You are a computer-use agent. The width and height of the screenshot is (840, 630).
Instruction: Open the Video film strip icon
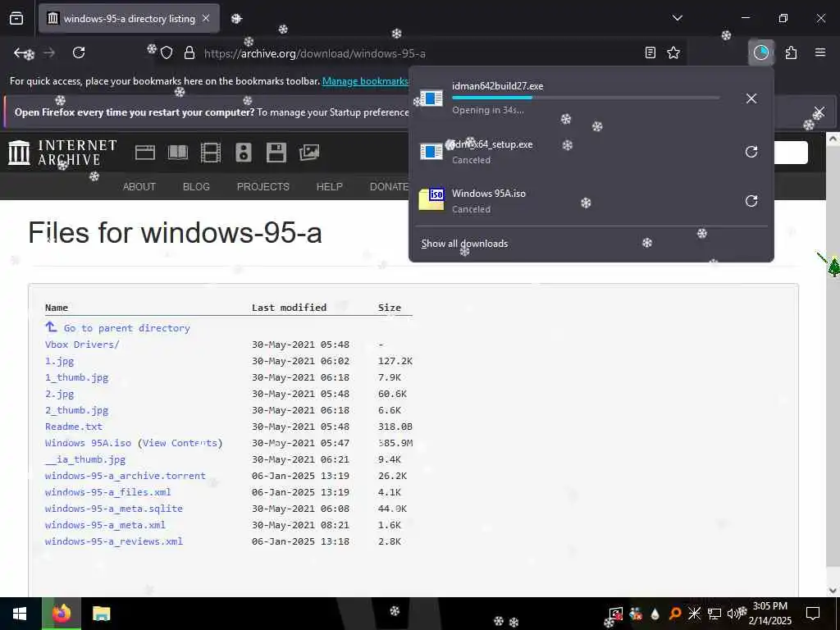point(211,153)
